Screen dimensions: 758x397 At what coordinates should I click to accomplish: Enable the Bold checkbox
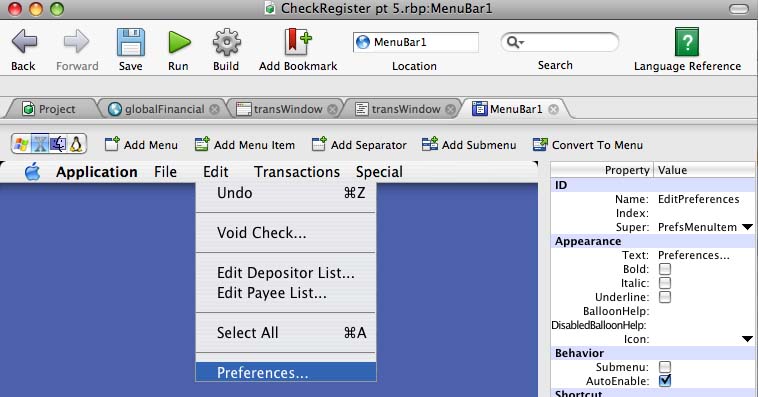point(665,269)
